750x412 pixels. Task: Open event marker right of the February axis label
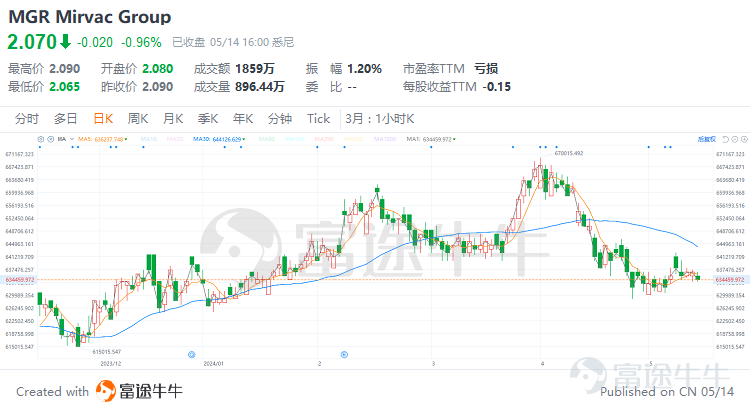point(344,355)
